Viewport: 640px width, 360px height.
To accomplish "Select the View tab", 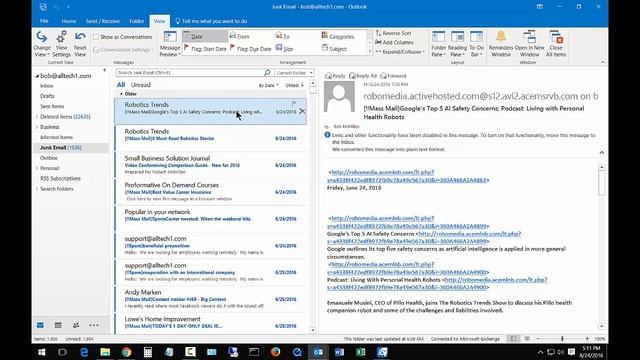I will pyautogui.click(x=160, y=21).
